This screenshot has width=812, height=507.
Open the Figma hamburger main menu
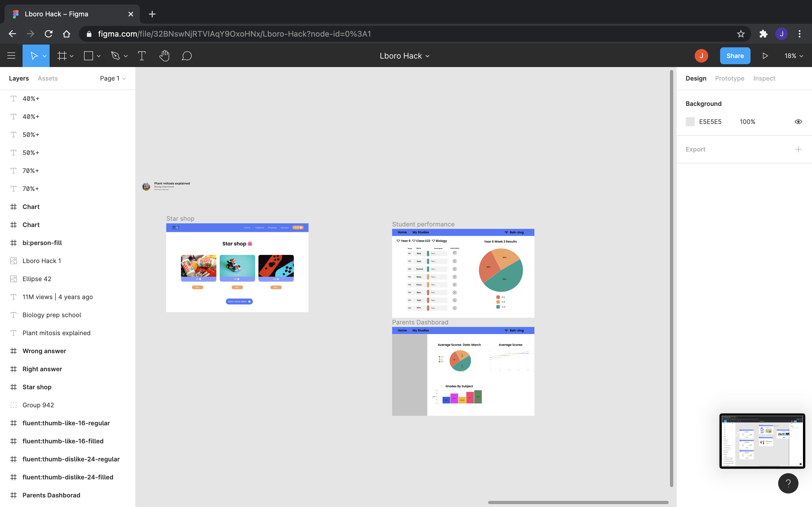point(11,56)
